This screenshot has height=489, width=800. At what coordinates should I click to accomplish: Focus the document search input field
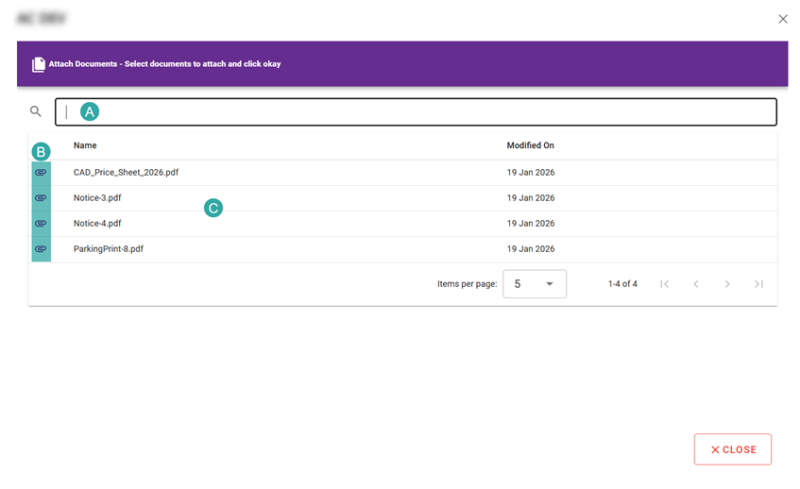coord(416,112)
